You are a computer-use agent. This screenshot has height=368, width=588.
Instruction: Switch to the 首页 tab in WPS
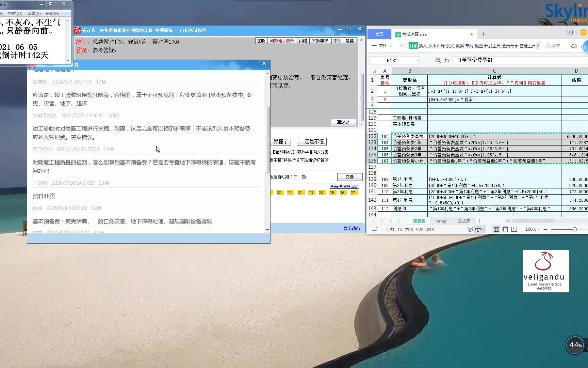[x=379, y=34]
